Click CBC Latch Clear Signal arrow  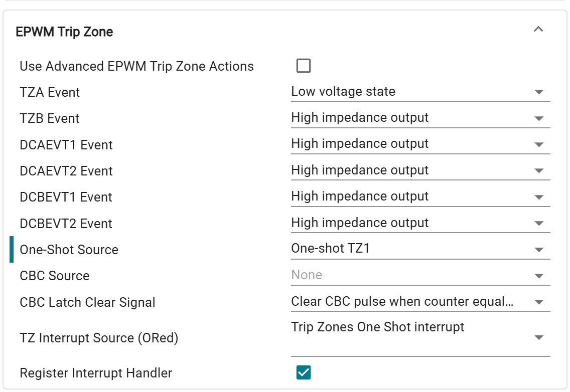point(539,302)
